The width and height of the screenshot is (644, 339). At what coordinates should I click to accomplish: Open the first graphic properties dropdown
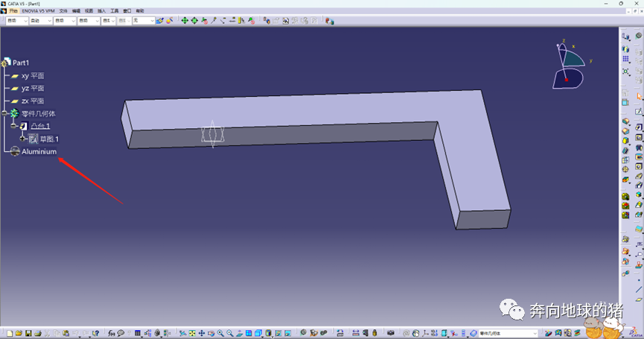[17, 21]
